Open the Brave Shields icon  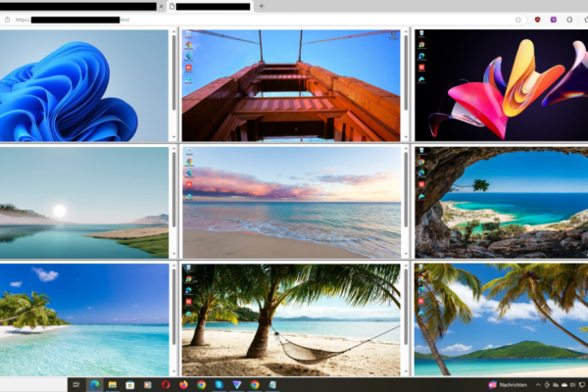(x=537, y=20)
